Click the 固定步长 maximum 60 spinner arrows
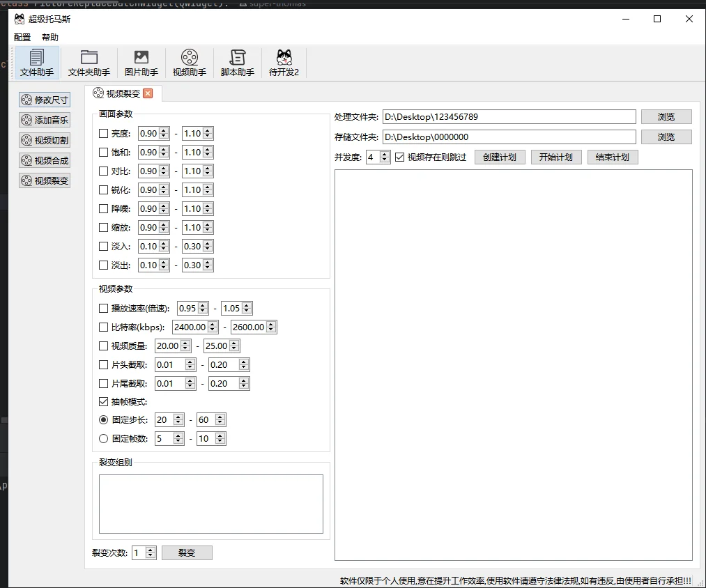706x588 pixels. coord(220,419)
